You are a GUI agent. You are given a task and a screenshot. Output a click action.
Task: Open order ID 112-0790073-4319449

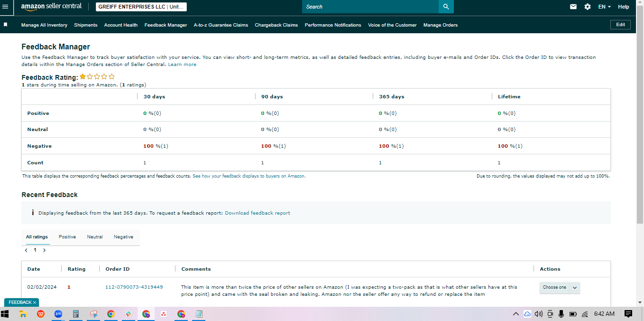coord(134,287)
